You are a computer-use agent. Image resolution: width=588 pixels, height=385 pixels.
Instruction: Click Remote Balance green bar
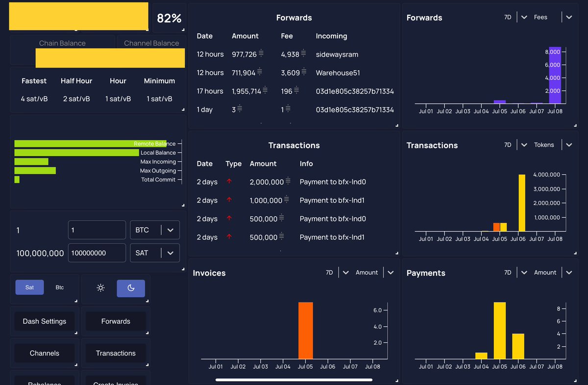(91, 144)
